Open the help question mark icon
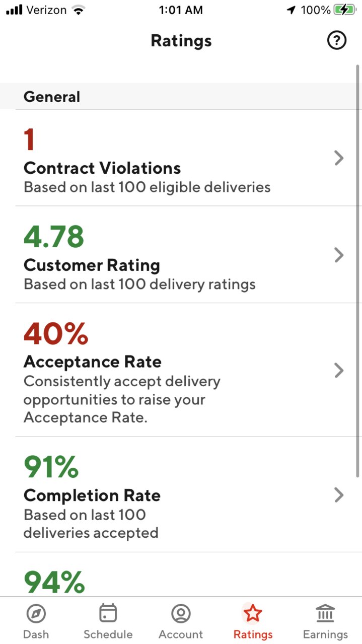The height and width of the screenshot is (644, 362). [x=337, y=41]
